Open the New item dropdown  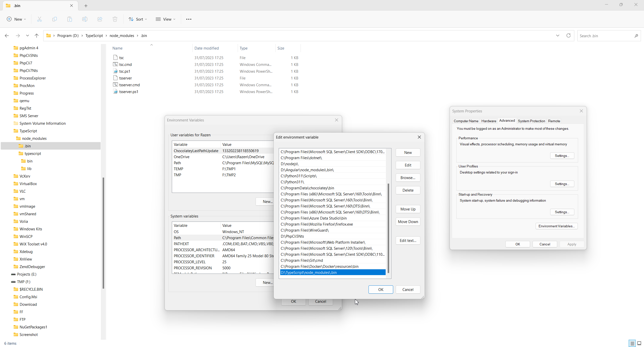tap(16, 19)
